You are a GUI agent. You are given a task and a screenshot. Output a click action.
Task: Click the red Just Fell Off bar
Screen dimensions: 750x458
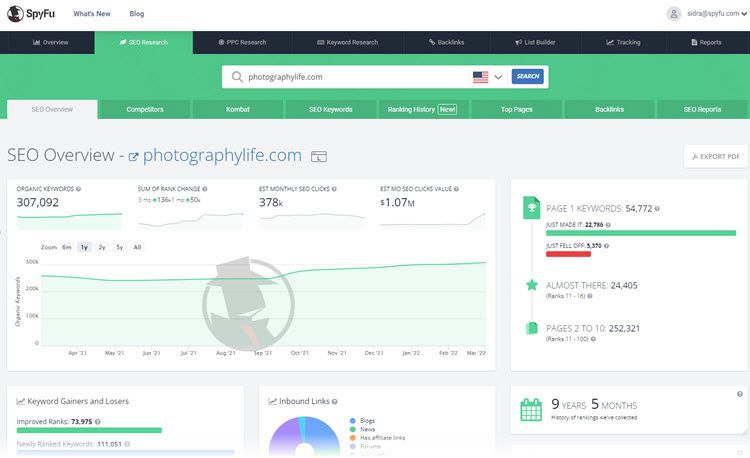(x=568, y=254)
